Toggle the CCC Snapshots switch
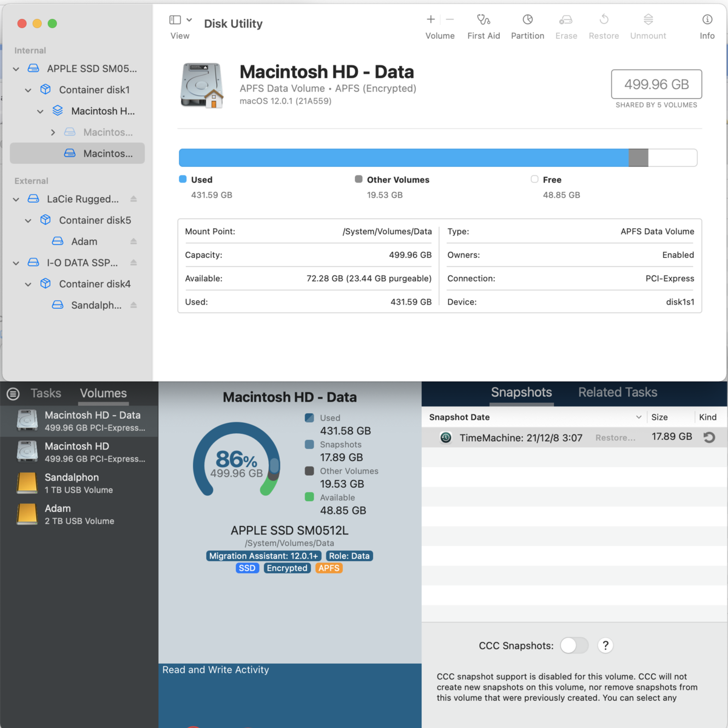Screen dimensions: 728x728 click(574, 645)
